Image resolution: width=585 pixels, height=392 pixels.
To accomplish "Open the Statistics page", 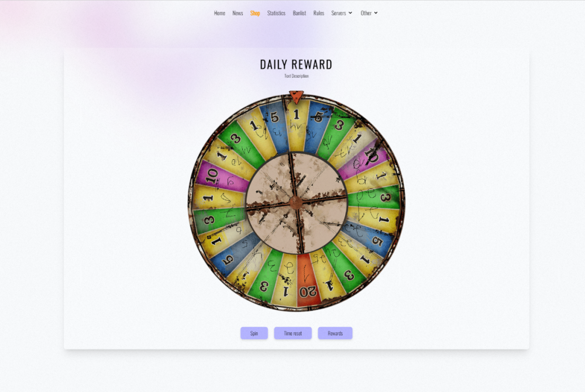I will (x=276, y=13).
